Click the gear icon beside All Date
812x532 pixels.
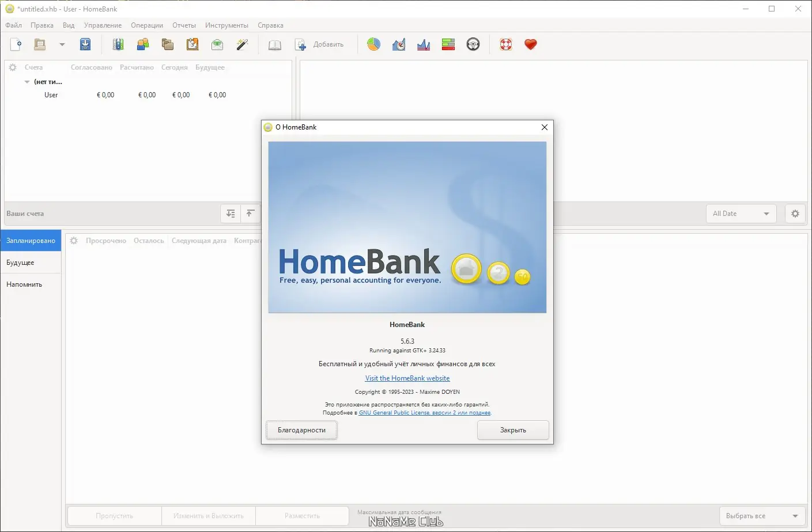[795, 214]
